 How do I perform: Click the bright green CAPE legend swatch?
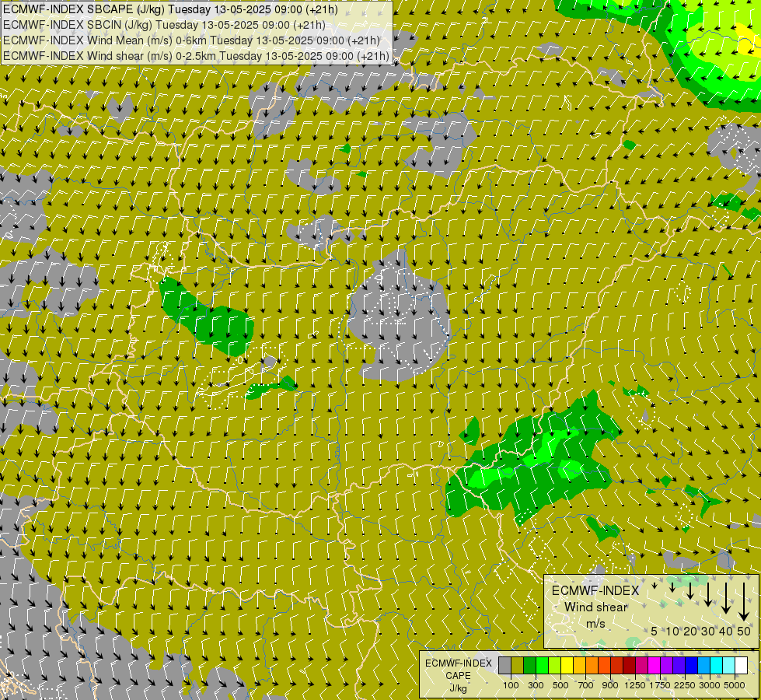pos(542,665)
